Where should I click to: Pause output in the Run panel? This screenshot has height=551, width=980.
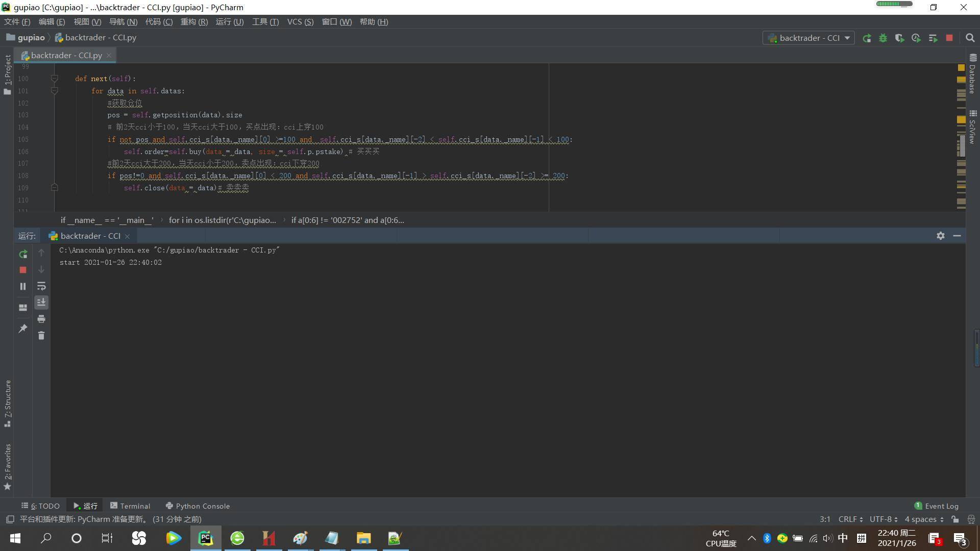tap(23, 287)
